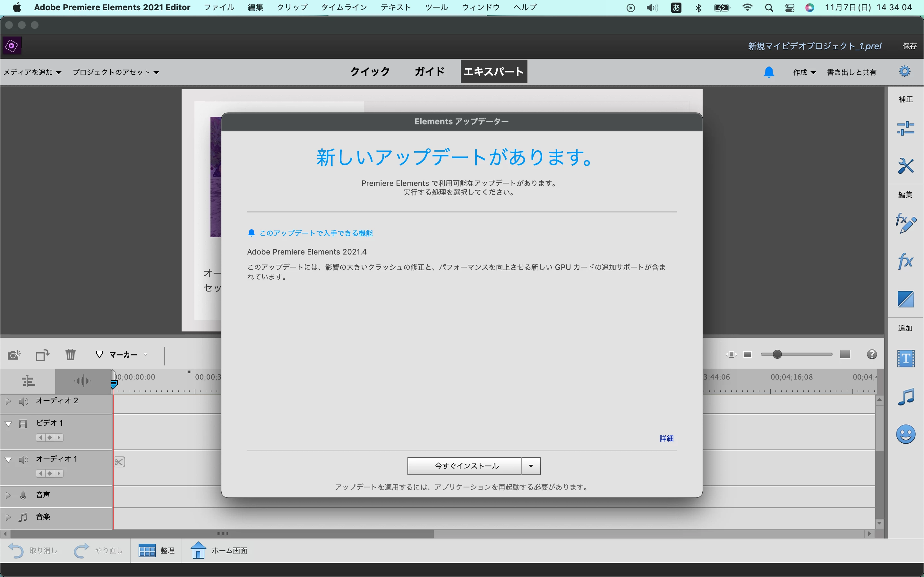The image size is (924, 577).
Task: Open the Applied Effects fx pencil icon
Action: (x=905, y=223)
